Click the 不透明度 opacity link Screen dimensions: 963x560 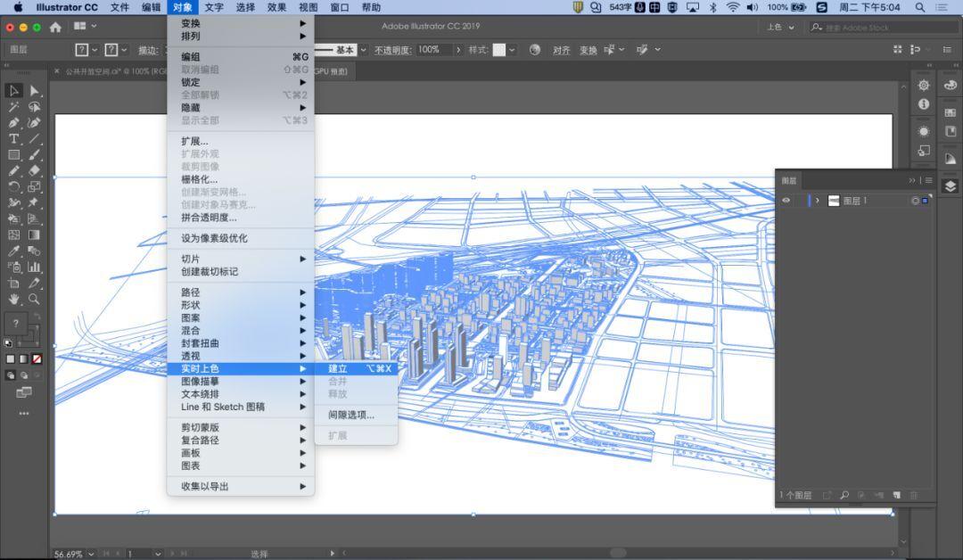tap(392, 50)
